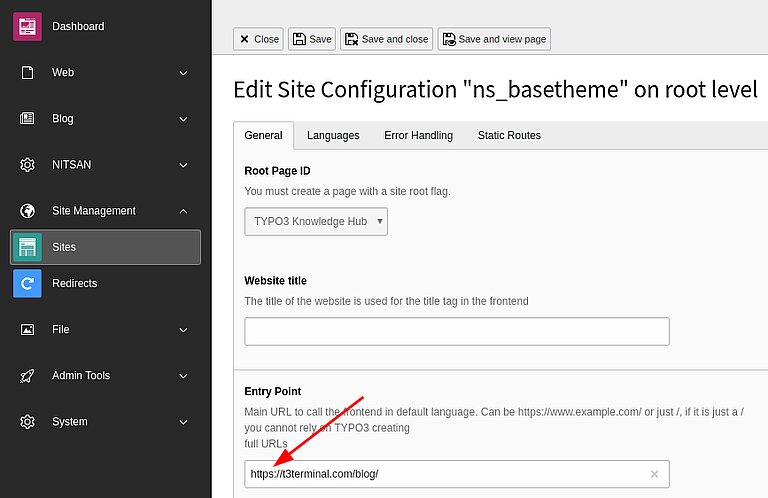Click the Admin Tools menu label

click(x=81, y=376)
